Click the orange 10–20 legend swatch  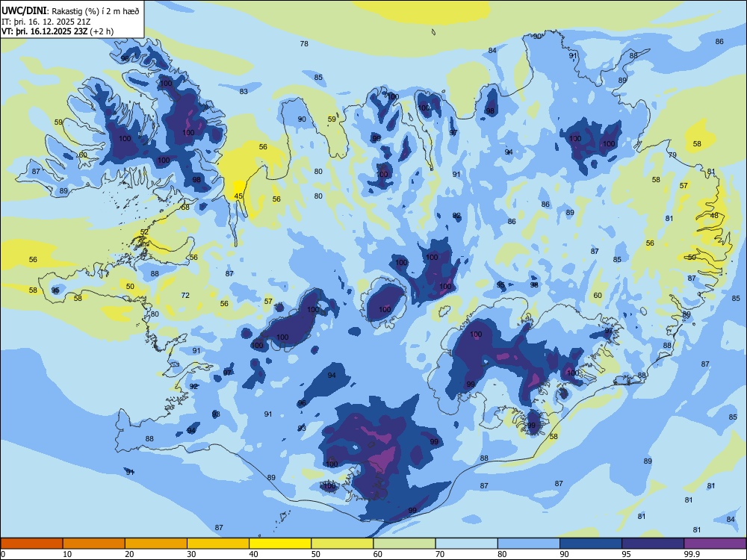(94, 544)
